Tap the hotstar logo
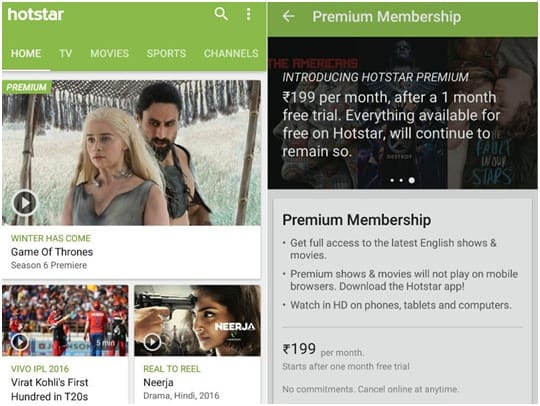Screen dimensions: 540x406 (x=36, y=14)
